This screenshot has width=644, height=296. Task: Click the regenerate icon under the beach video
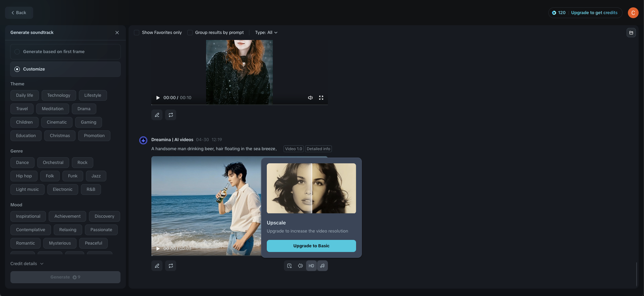[171, 266]
